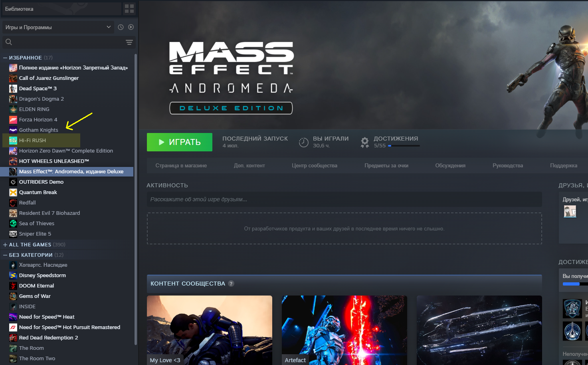Click the help question mark near Контент сообщества
The image size is (588, 365).
click(x=231, y=284)
